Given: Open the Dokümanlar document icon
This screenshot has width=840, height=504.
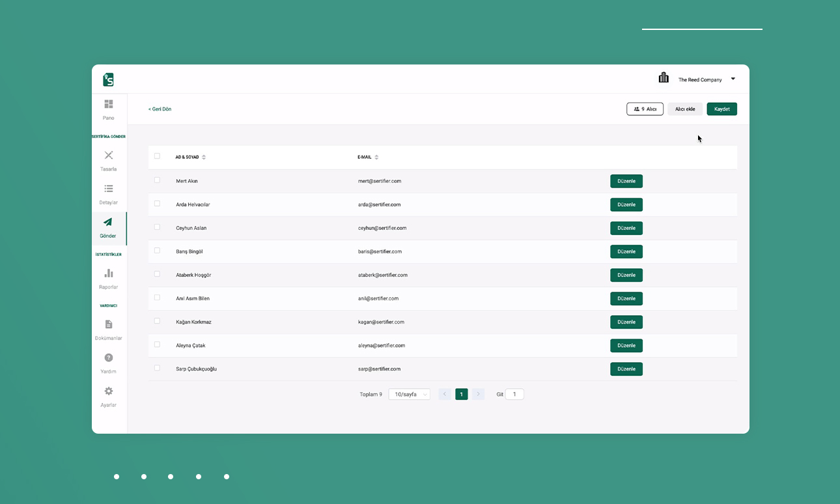Looking at the screenshot, I should coord(109,324).
